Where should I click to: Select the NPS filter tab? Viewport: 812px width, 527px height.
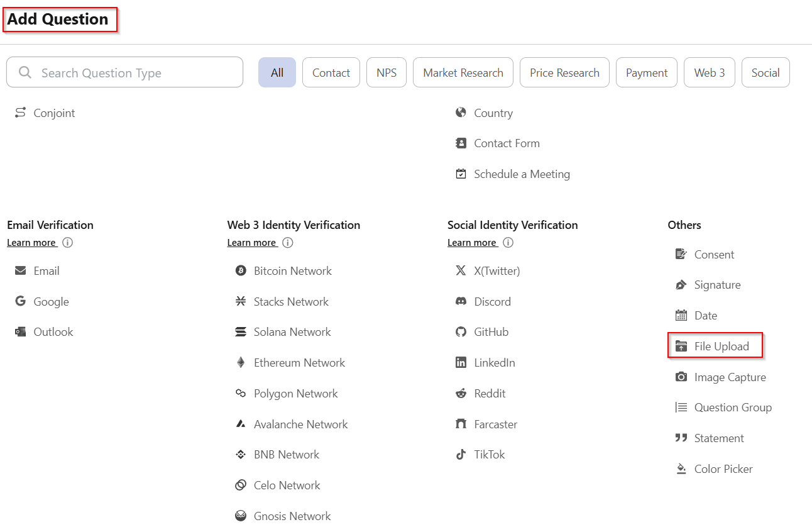387,72
